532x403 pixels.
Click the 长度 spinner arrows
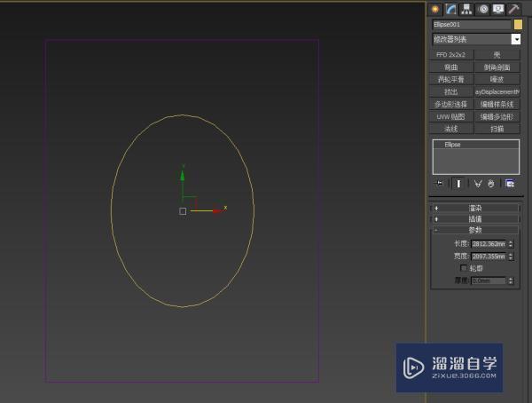[511, 243]
